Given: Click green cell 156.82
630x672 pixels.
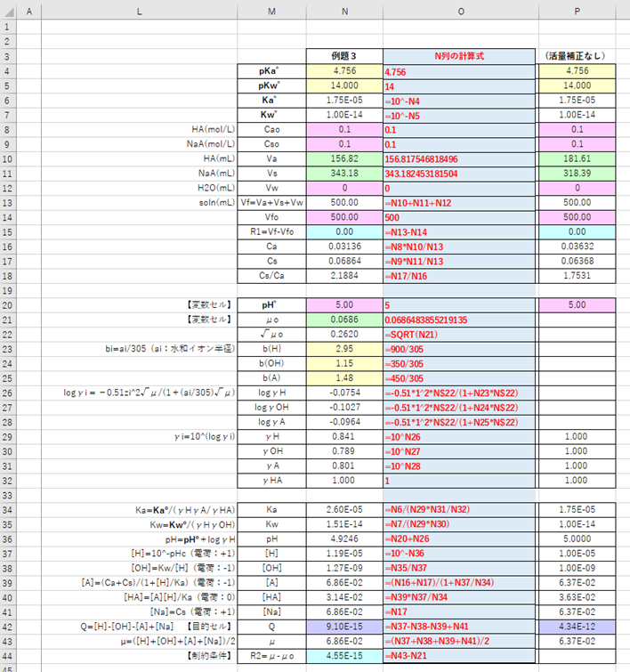Looking at the screenshot, I should (344, 158).
